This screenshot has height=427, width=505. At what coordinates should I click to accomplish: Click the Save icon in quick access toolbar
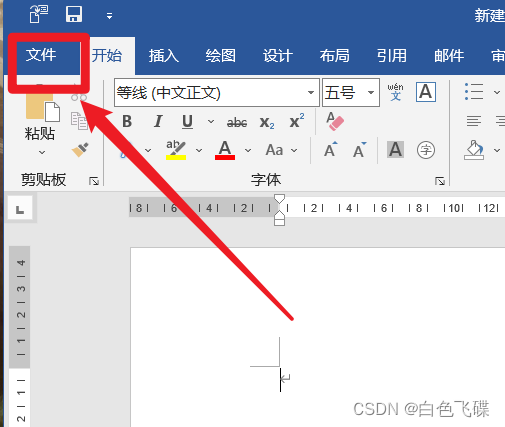tap(74, 14)
